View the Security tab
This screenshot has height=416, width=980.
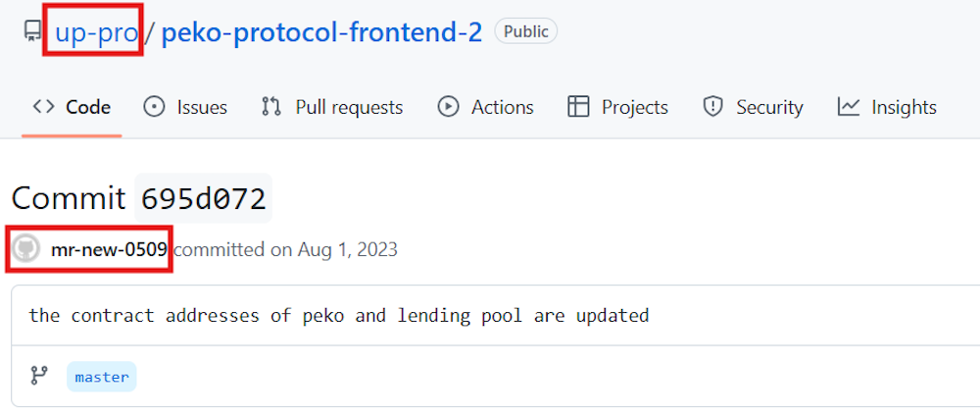(769, 107)
